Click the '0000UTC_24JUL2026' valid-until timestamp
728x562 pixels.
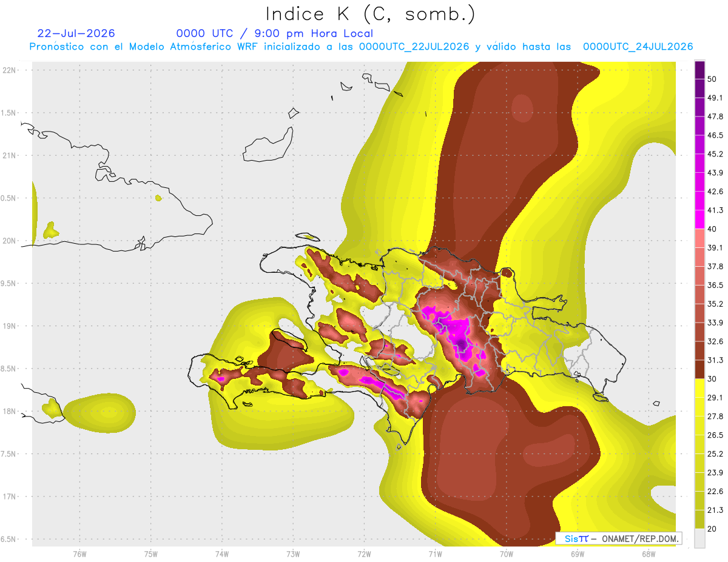(638, 47)
